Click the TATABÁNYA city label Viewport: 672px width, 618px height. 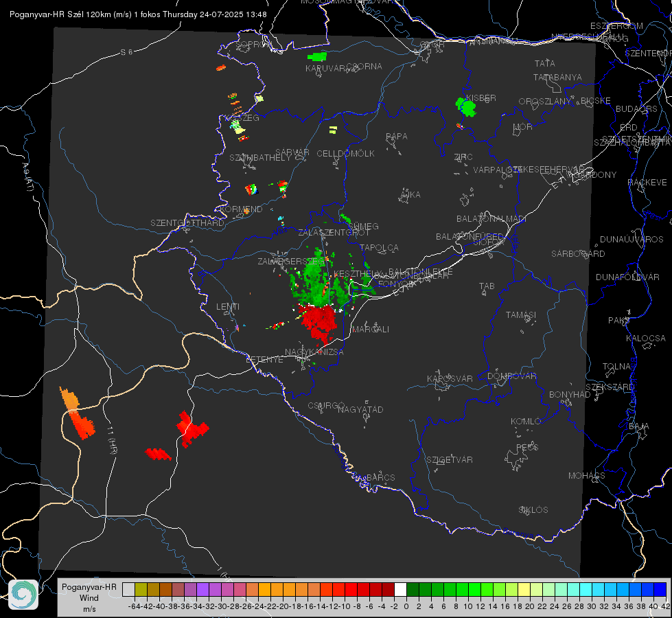557,77
